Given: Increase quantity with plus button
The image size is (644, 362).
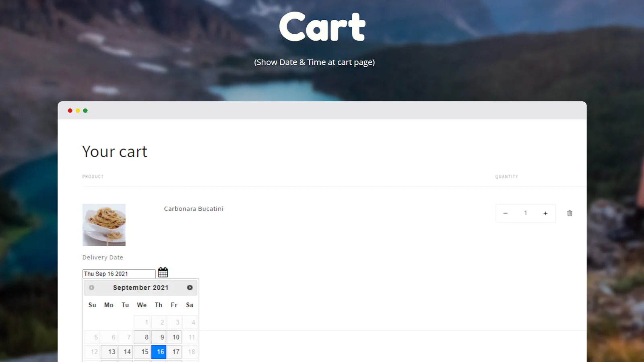Looking at the screenshot, I should tap(545, 213).
